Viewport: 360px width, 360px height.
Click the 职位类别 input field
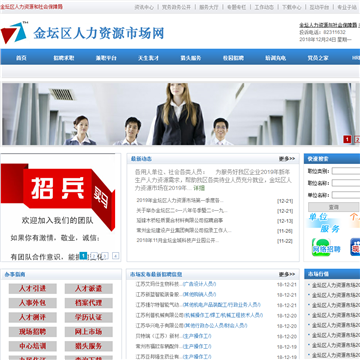(346, 171)
